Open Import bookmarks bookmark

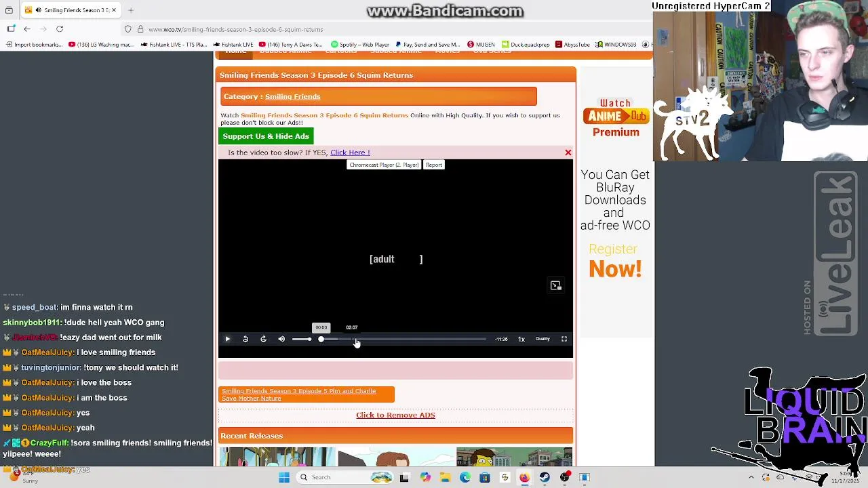click(x=35, y=45)
